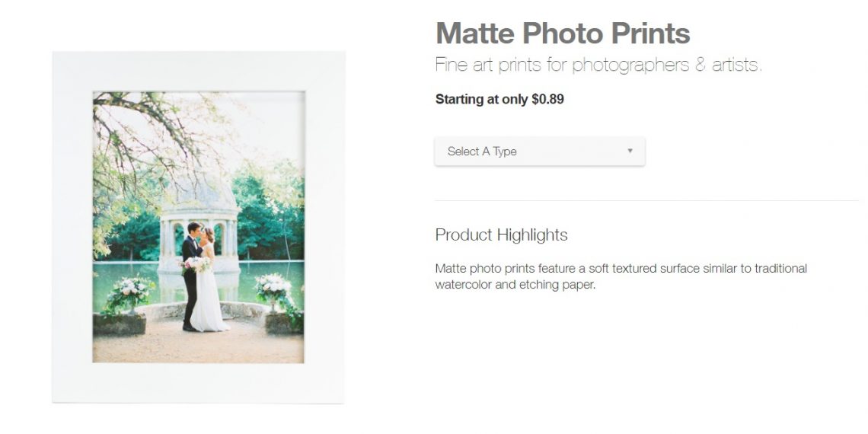
Task: Click the $0.89 price amount
Action: coord(547,99)
